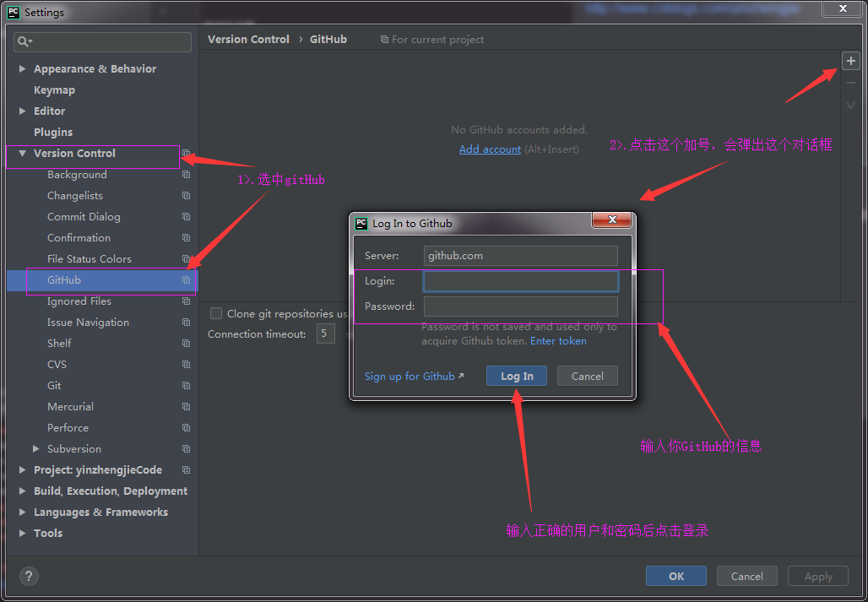
Task: Click the Password input field
Action: 521,306
